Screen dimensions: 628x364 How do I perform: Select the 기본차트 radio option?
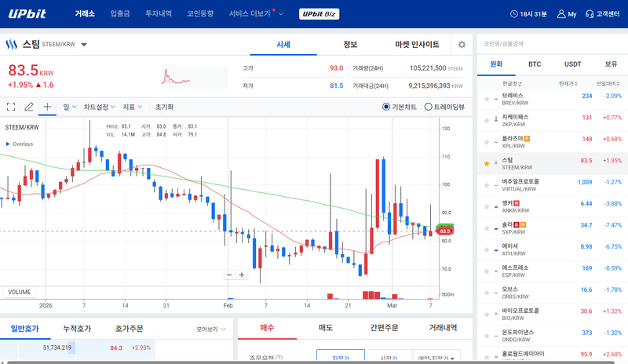tap(386, 107)
